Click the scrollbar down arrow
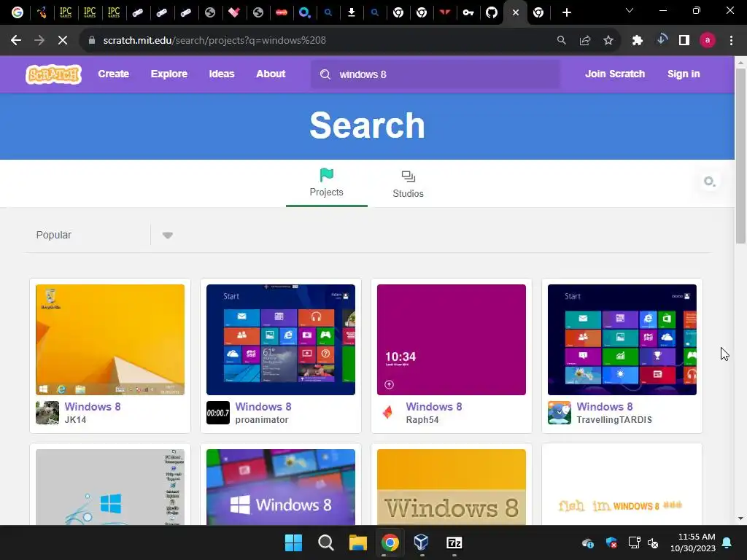Screen dimensions: 747x560 pyautogui.click(x=740, y=518)
